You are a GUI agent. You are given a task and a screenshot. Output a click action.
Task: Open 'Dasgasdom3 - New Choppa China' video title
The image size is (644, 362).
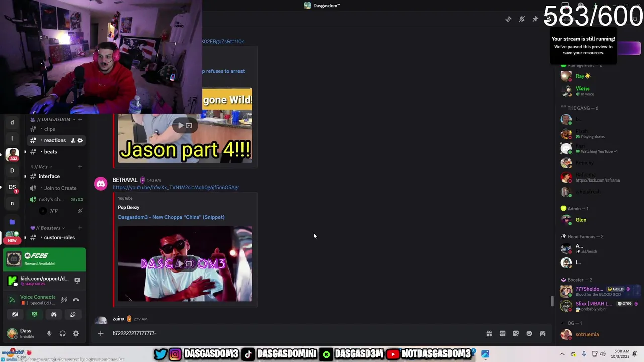click(x=171, y=217)
